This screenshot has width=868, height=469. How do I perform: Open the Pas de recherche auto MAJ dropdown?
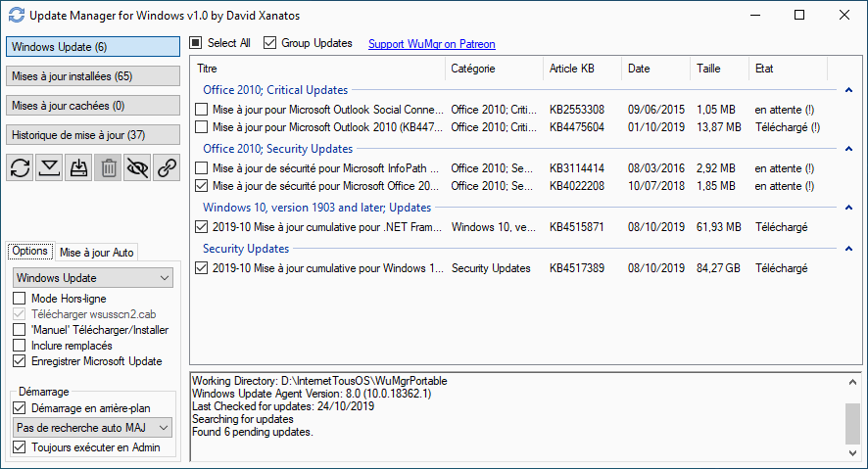92,428
